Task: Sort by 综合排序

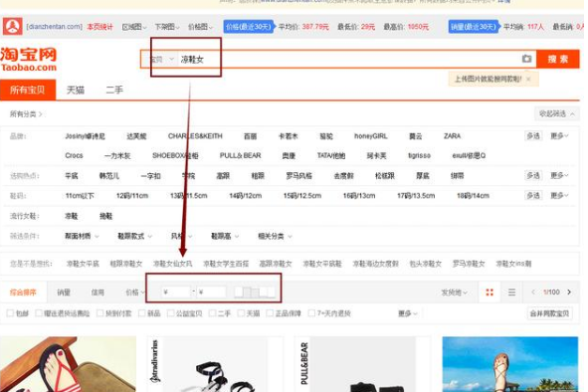Action: pos(23,293)
